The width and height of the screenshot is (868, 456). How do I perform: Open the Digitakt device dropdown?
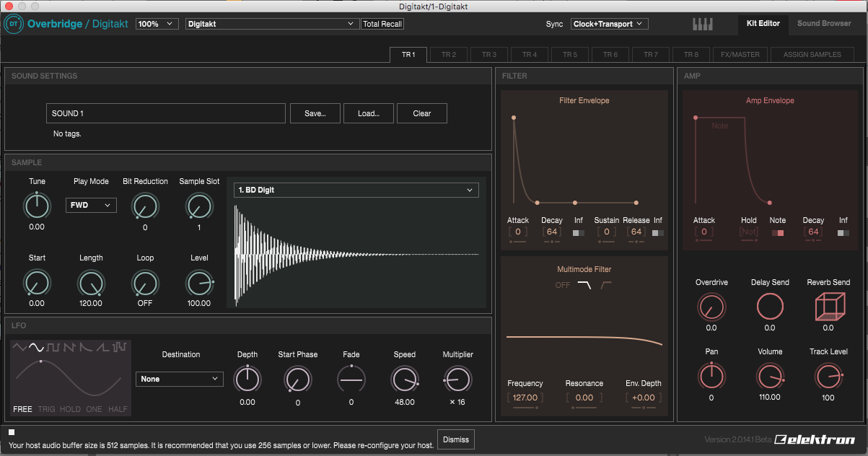click(x=272, y=24)
